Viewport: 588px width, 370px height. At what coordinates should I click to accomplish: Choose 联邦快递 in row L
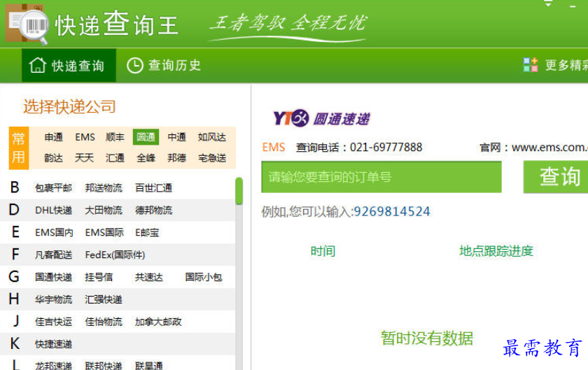pos(104,366)
